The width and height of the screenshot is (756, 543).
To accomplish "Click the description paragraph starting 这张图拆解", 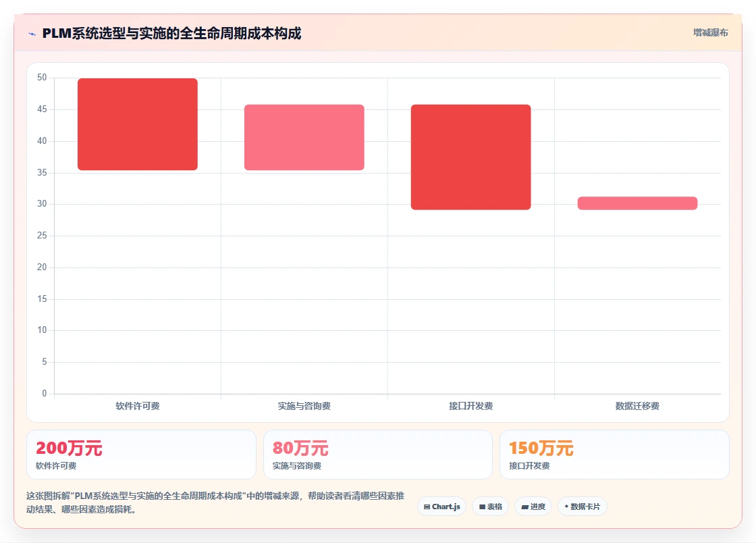I will tap(215, 502).
